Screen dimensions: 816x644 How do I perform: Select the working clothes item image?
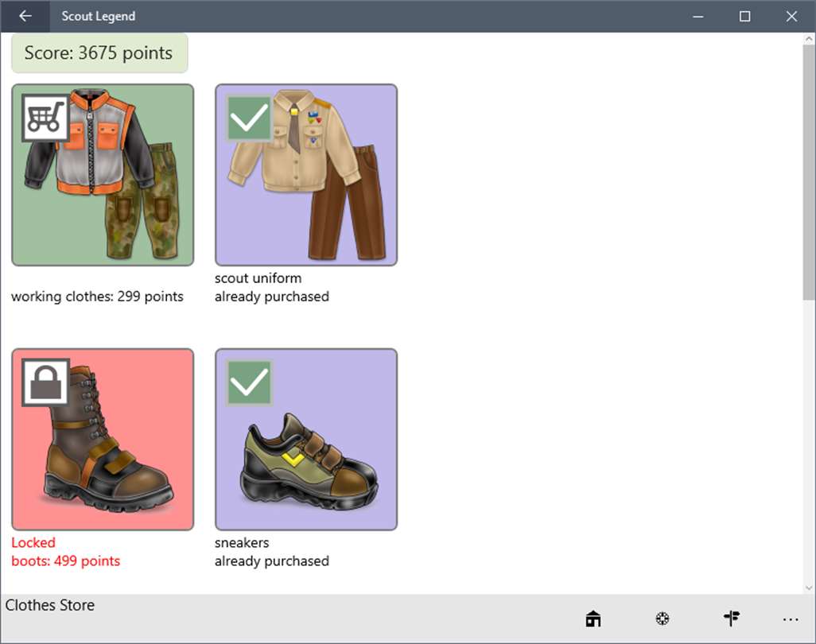coord(103,175)
